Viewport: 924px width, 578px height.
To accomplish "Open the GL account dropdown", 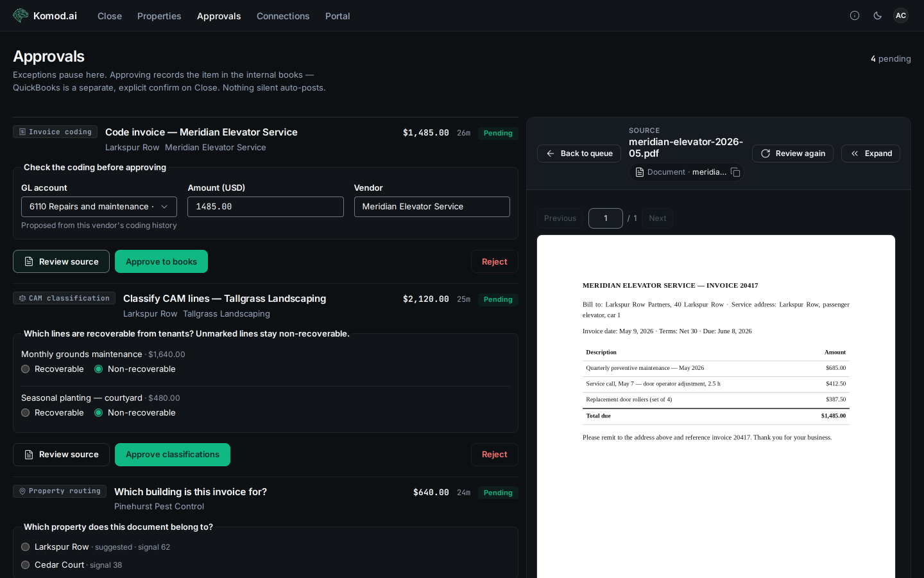I will click(99, 207).
